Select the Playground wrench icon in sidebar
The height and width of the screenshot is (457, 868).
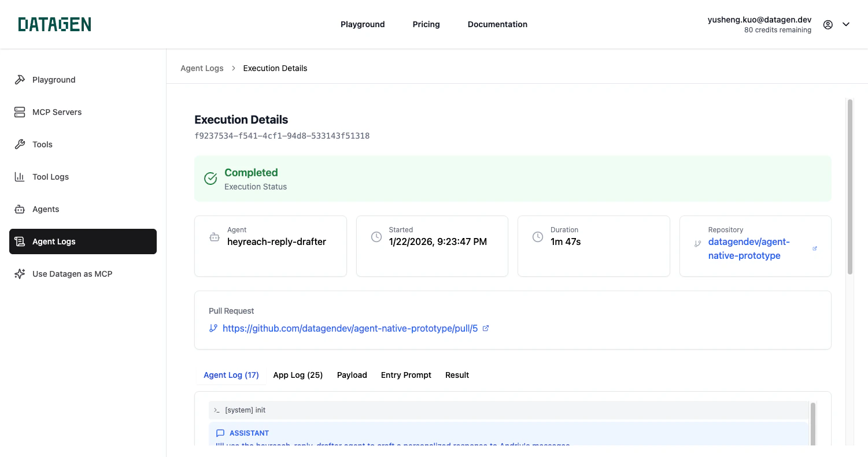click(x=19, y=80)
